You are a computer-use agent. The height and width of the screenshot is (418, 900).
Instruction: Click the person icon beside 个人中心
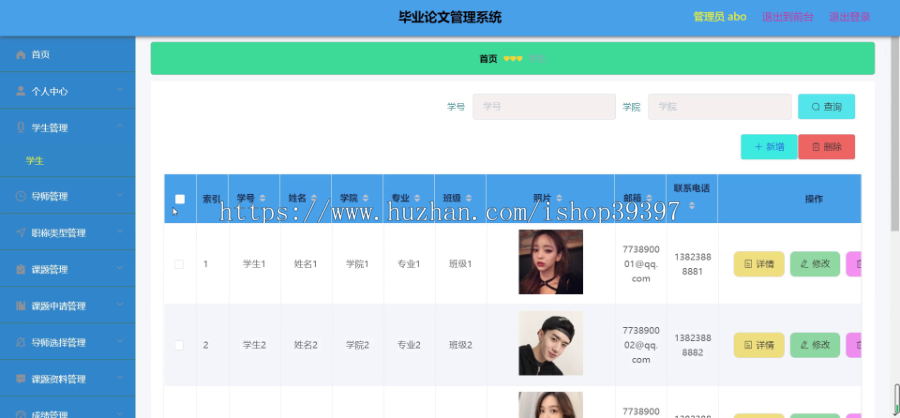point(21,91)
